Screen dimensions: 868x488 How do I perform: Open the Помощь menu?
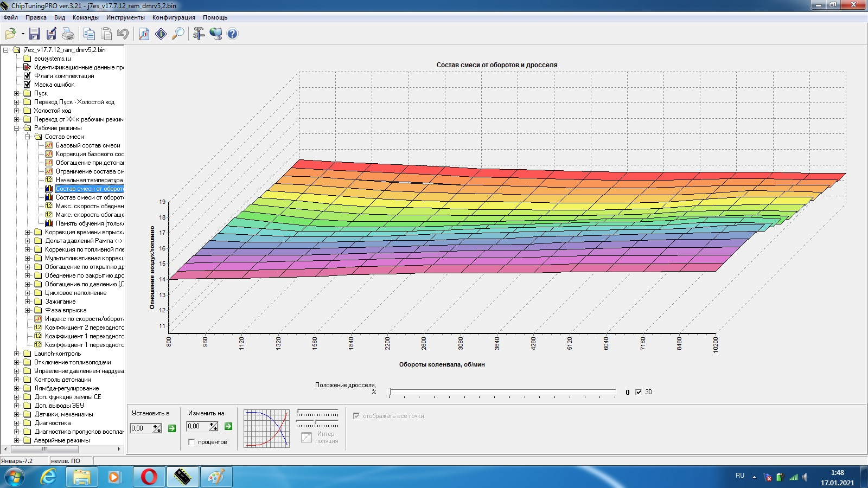pyautogui.click(x=215, y=17)
